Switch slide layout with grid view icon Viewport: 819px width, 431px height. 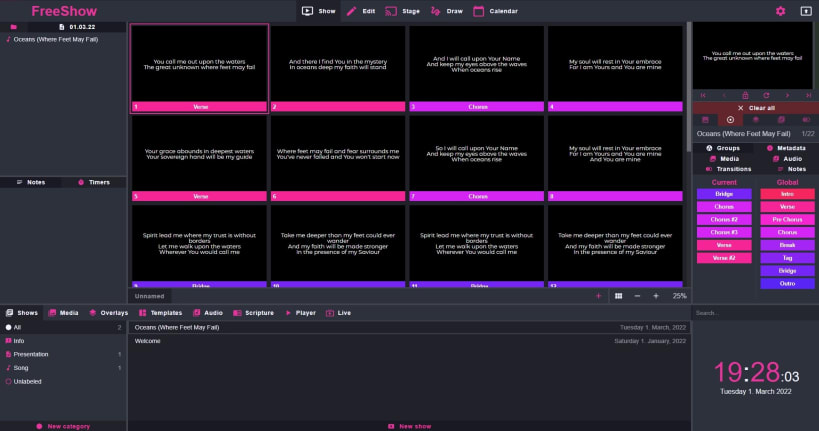618,296
